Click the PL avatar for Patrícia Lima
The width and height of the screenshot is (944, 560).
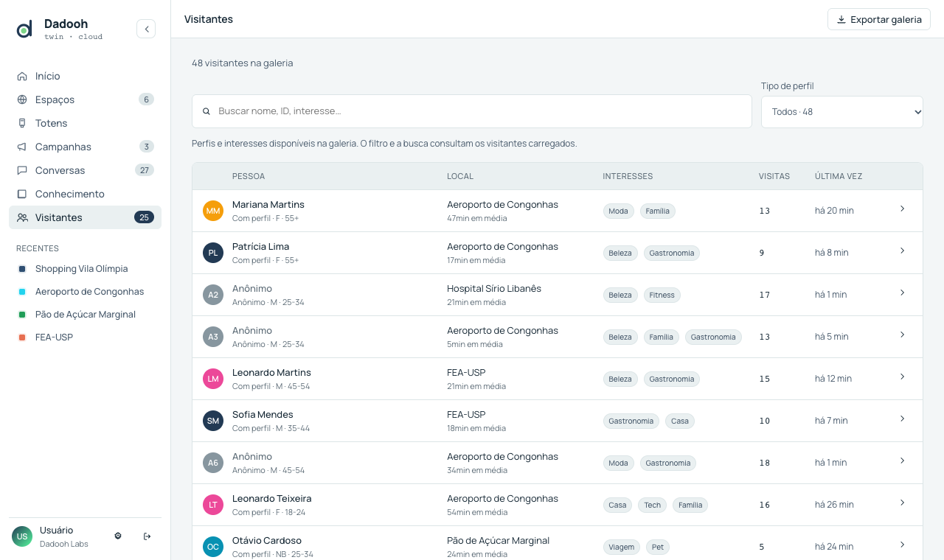click(213, 253)
